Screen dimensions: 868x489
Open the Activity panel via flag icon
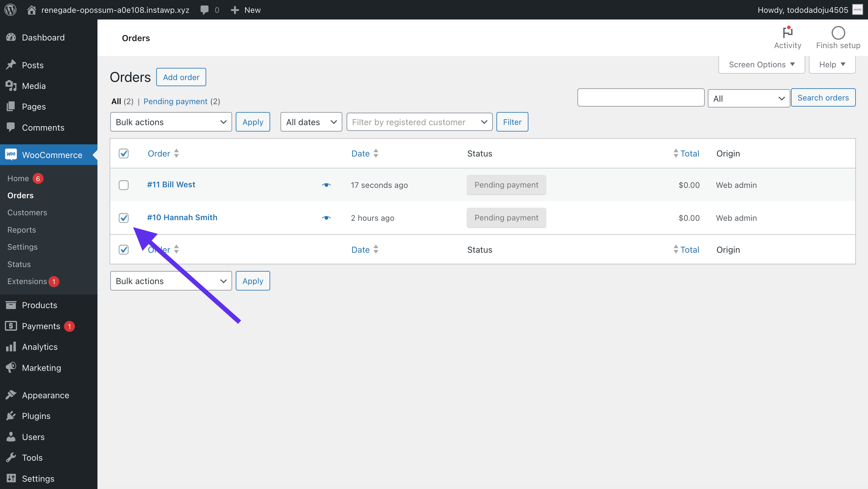click(788, 37)
